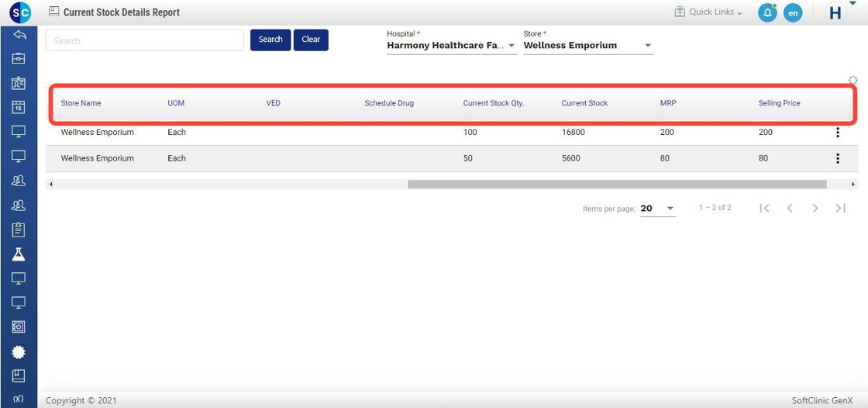Open row actions menu for 16800 row
Image resolution: width=868 pixels, height=408 pixels.
pyautogui.click(x=838, y=133)
